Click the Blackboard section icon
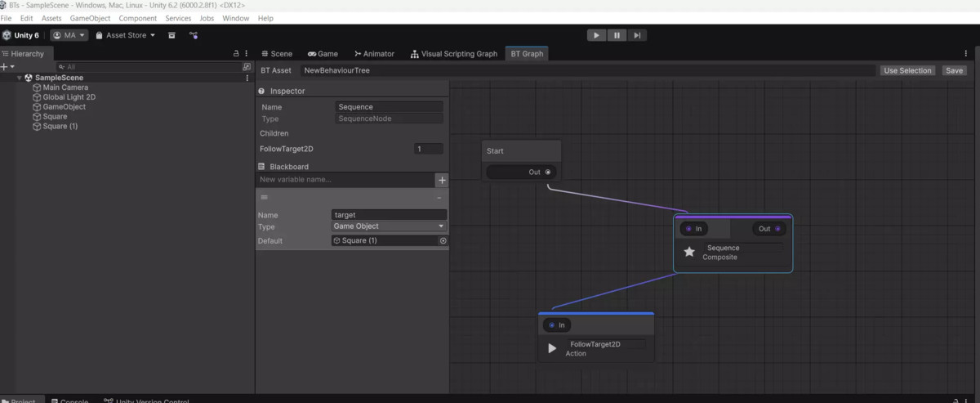This screenshot has width=980, height=403. coord(261,166)
